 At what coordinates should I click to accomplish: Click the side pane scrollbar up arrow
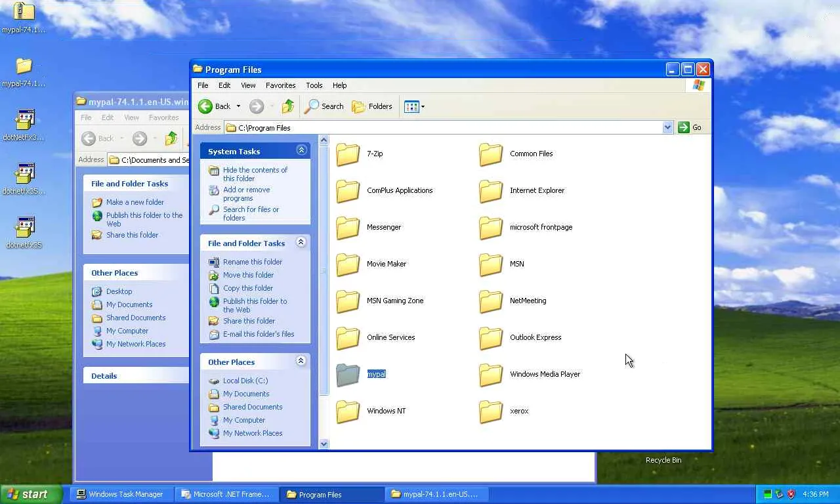pos(324,140)
